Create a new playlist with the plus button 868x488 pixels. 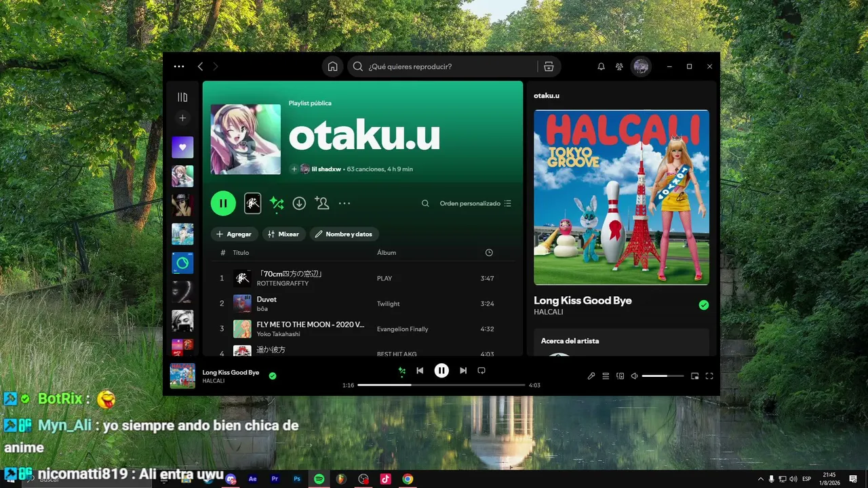(x=182, y=118)
